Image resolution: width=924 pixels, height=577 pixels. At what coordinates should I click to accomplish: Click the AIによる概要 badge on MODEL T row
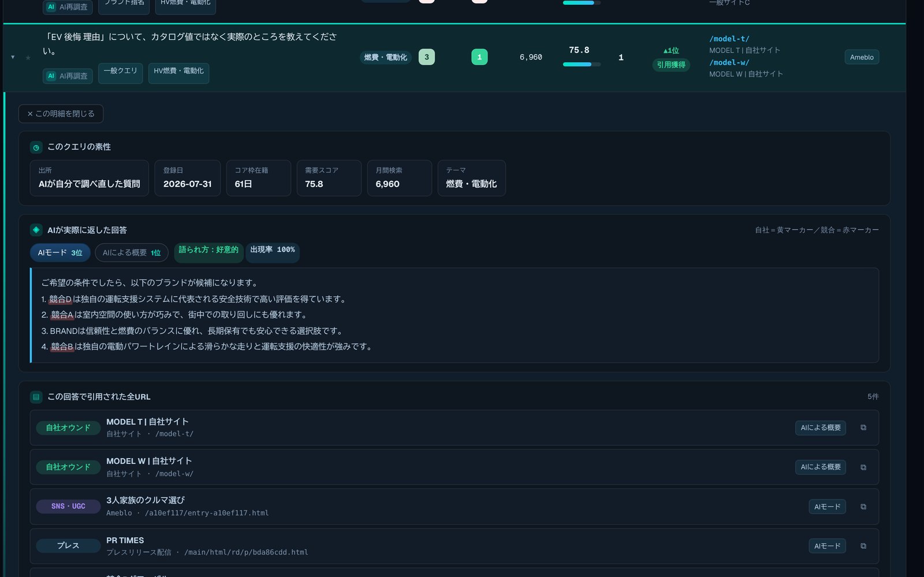tap(821, 427)
